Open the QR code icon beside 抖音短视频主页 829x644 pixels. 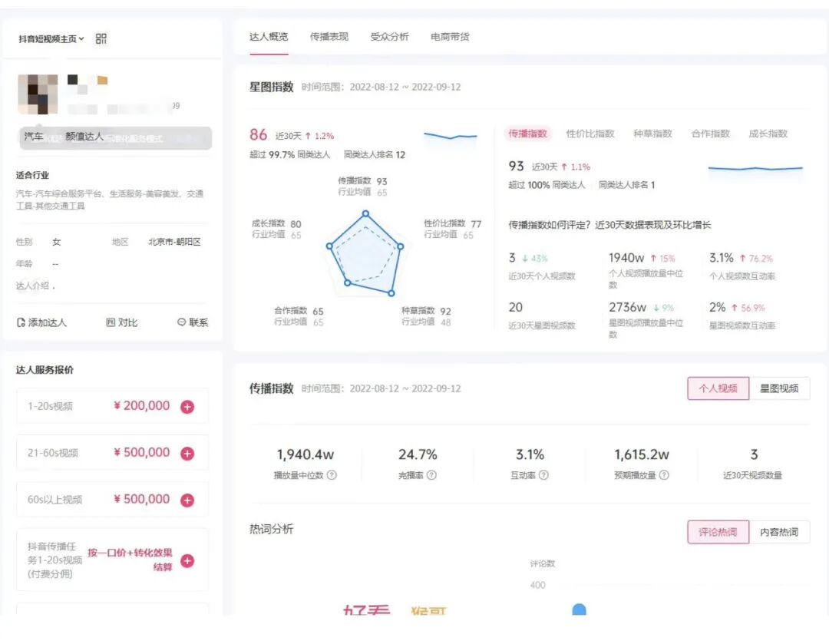(101, 38)
